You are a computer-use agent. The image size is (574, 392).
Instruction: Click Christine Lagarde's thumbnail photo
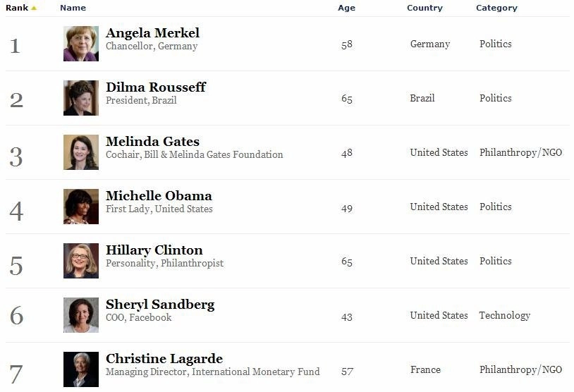tap(81, 369)
